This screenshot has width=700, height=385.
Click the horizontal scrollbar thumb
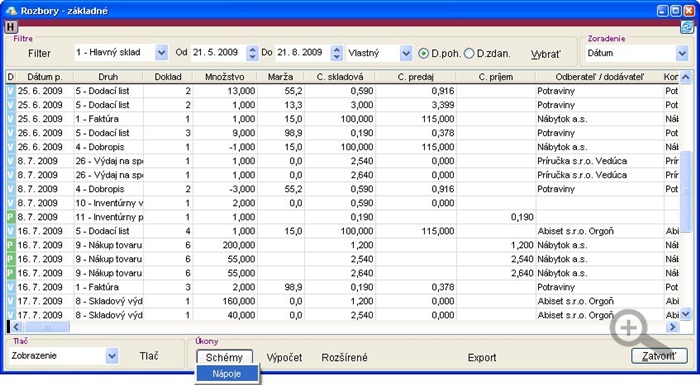pyautogui.click(x=46, y=327)
